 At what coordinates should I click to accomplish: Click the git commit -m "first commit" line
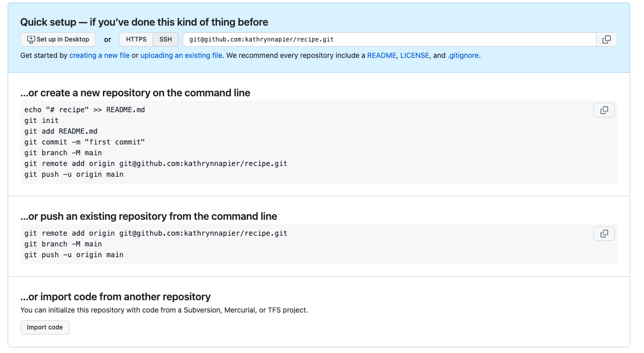coord(84,142)
